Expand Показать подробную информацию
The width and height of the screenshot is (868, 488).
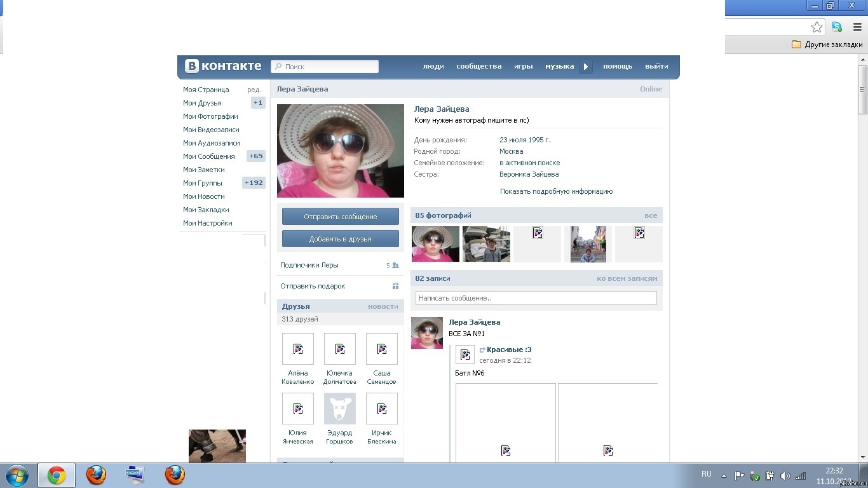556,191
